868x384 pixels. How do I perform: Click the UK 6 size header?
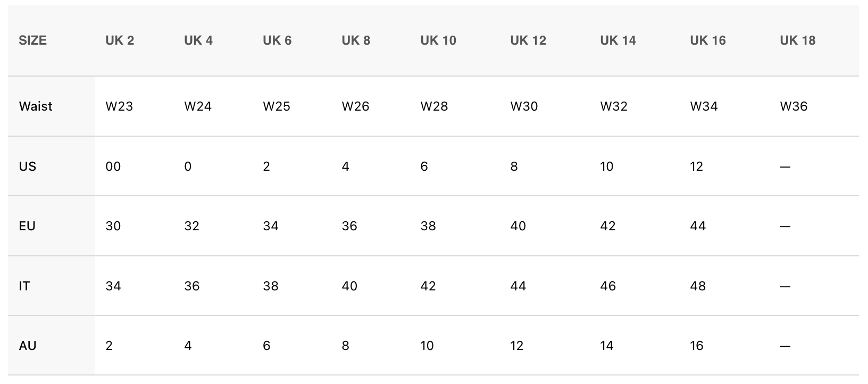(277, 40)
